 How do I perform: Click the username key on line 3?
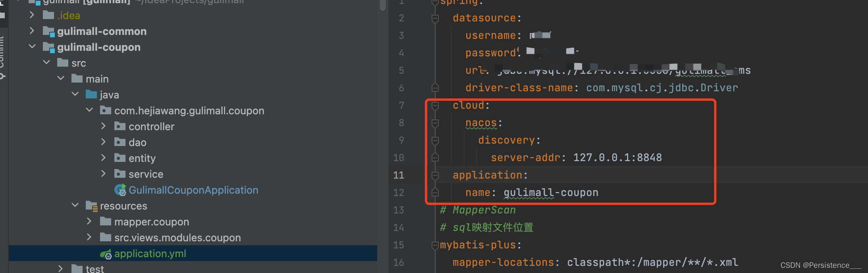pyautogui.click(x=490, y=35)
